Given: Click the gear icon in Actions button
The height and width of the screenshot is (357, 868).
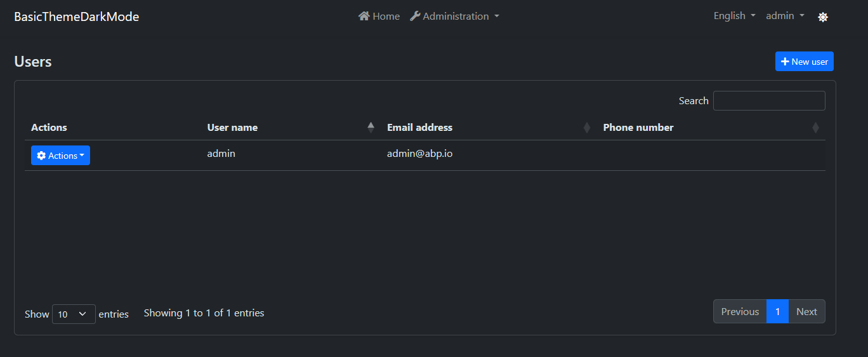Looking at the screenshot, I should tap(41, 156).
